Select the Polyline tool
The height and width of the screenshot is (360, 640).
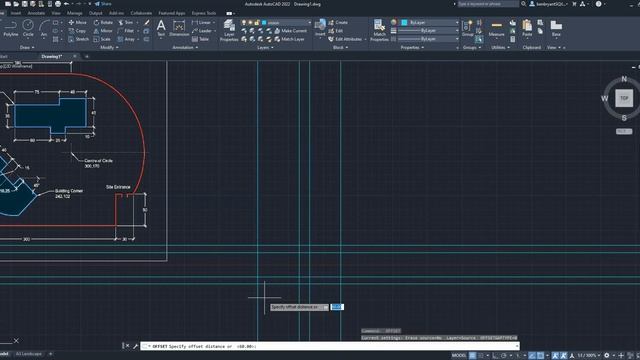(x=11, y=28)
